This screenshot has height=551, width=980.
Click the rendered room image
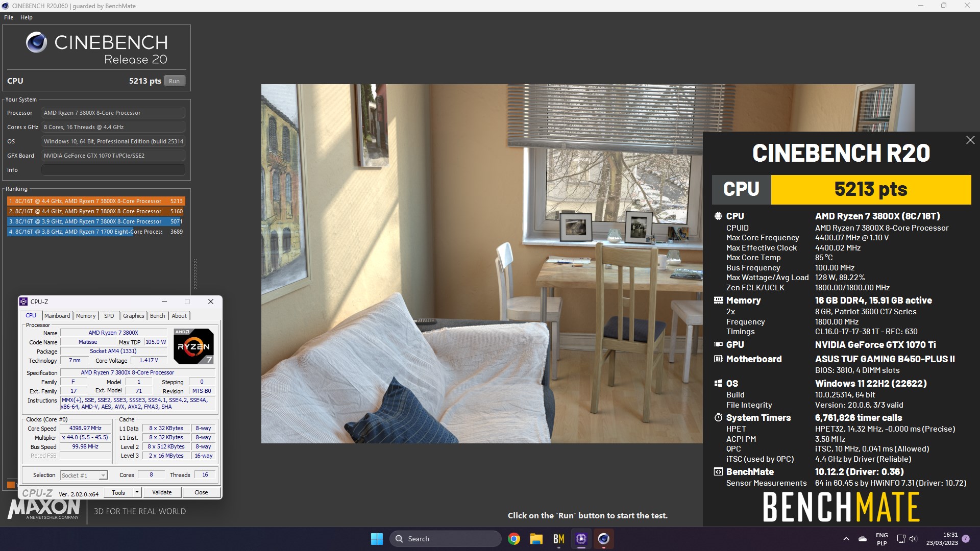click(x=481, y=264)
